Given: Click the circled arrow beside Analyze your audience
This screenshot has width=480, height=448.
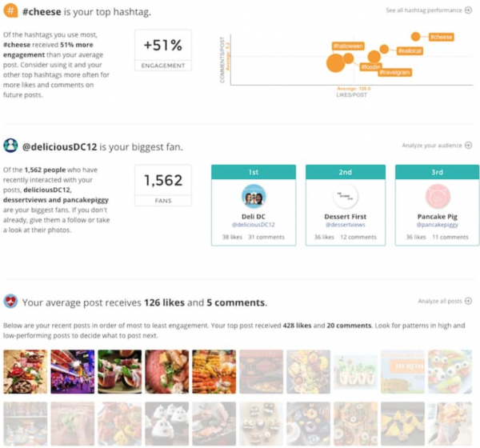Looking at the screenshot, I should [x=468, y=146].
